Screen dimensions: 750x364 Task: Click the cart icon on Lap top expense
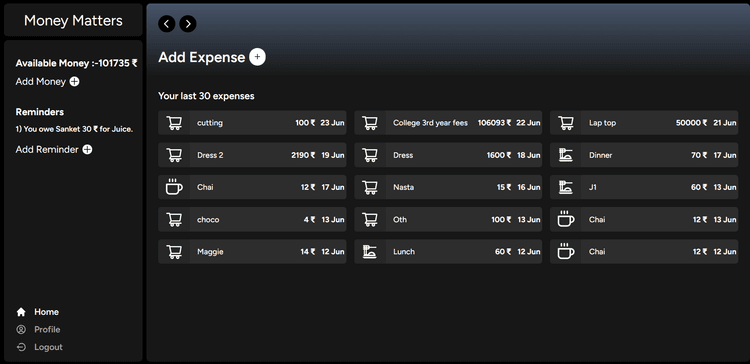[566, 123]
